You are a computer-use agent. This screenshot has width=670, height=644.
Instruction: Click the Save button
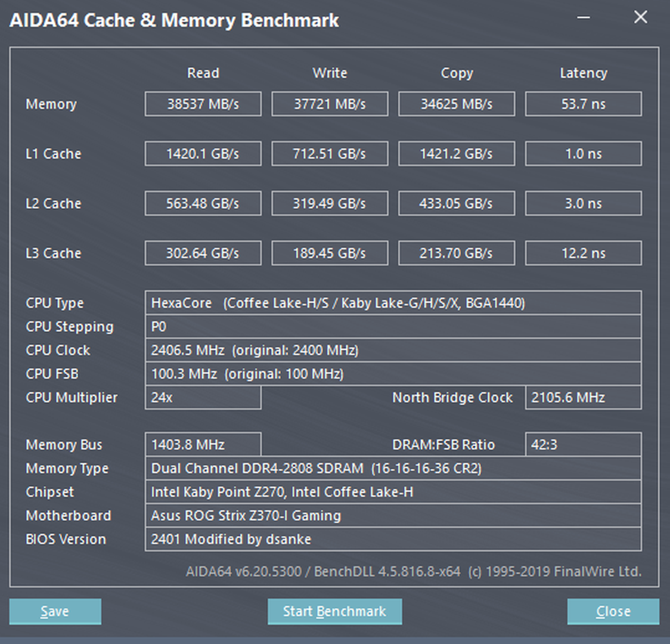click(55, 612)
